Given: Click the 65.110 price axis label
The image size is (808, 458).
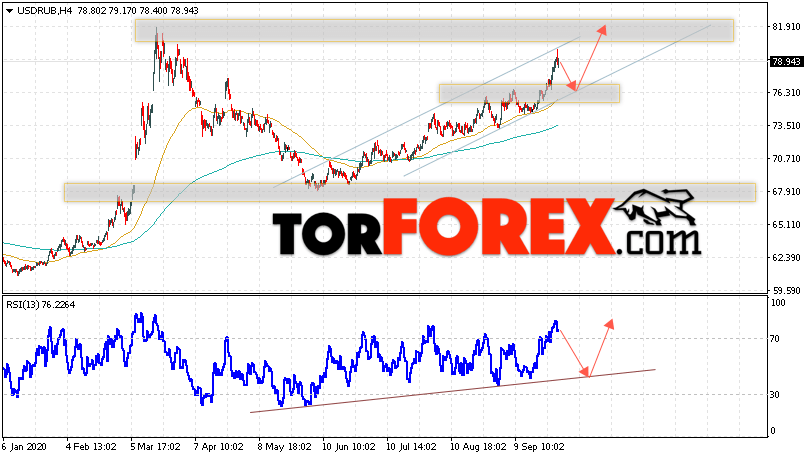Looking at the screenshot, I should tap(787, 225).
